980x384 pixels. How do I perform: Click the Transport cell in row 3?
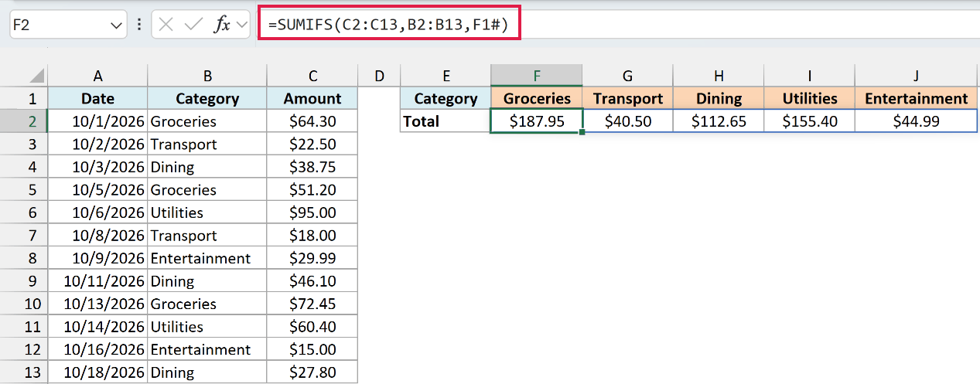click(207, 144)
